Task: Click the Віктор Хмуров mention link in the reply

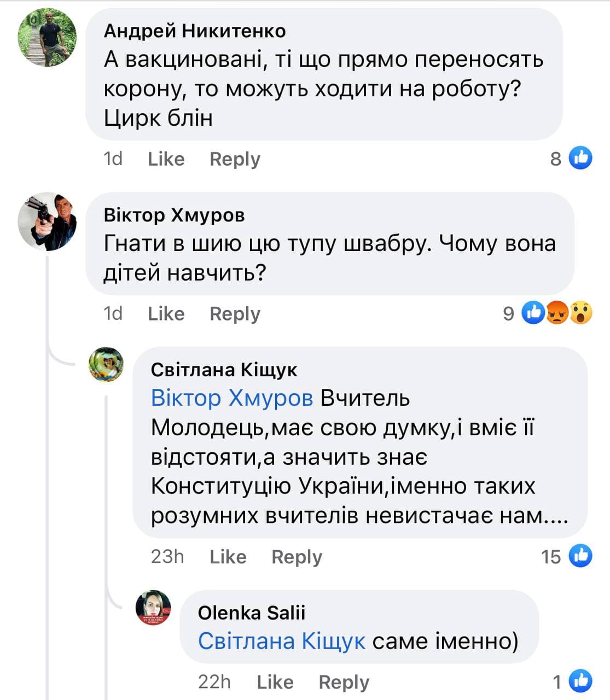Action: click(x=232, y=398)
